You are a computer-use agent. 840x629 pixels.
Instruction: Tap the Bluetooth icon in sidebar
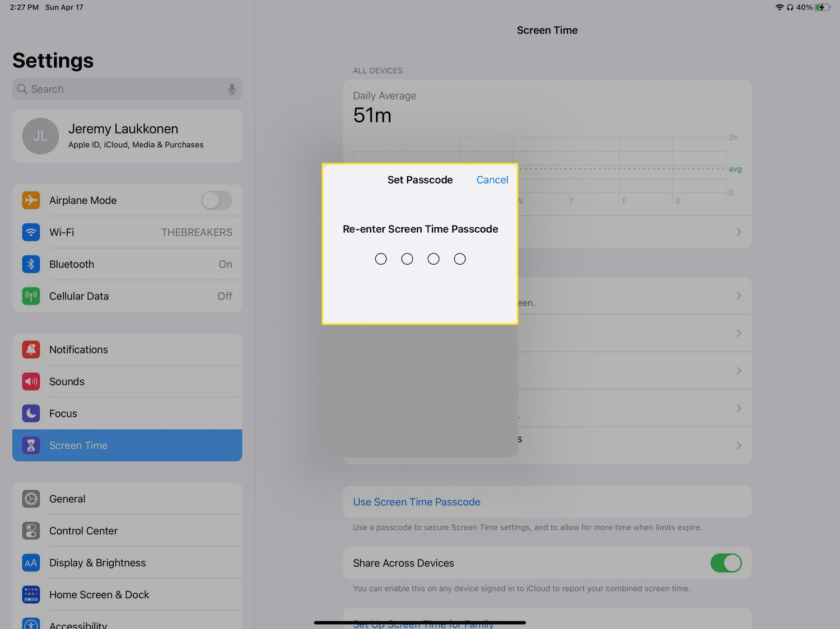coord(31,264)
